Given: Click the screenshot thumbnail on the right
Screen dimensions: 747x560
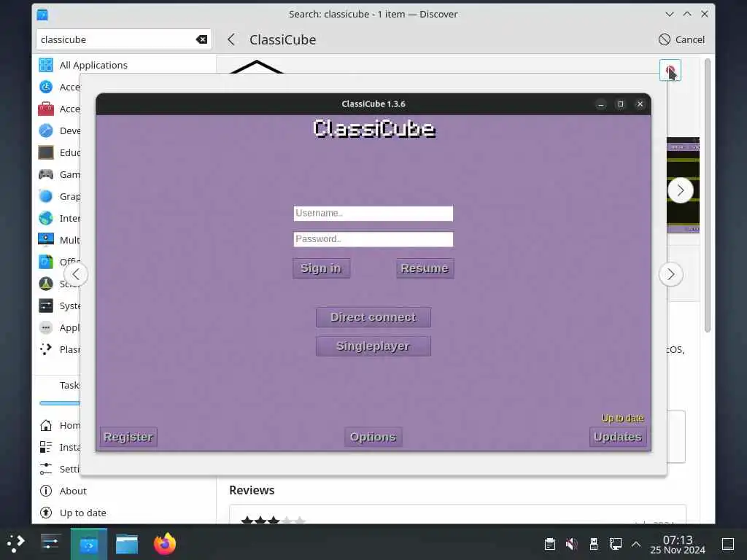Looking at the screenshot, I should [x=683, y=185].
